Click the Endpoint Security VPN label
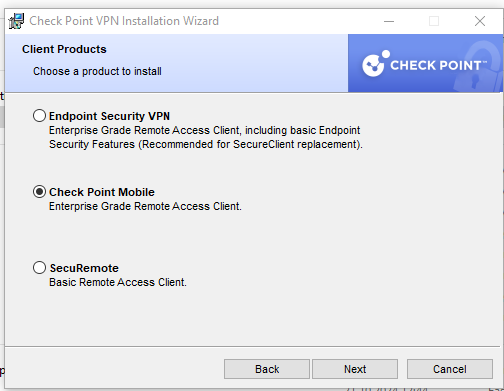Image resolution: width=504 pixels, height=391 pixels. (x=109, y=116)
